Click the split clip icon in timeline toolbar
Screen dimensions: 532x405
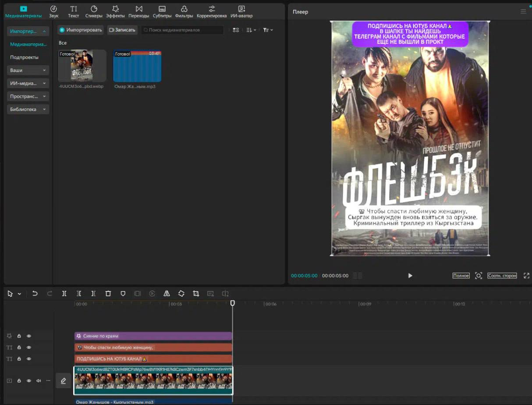64,294
